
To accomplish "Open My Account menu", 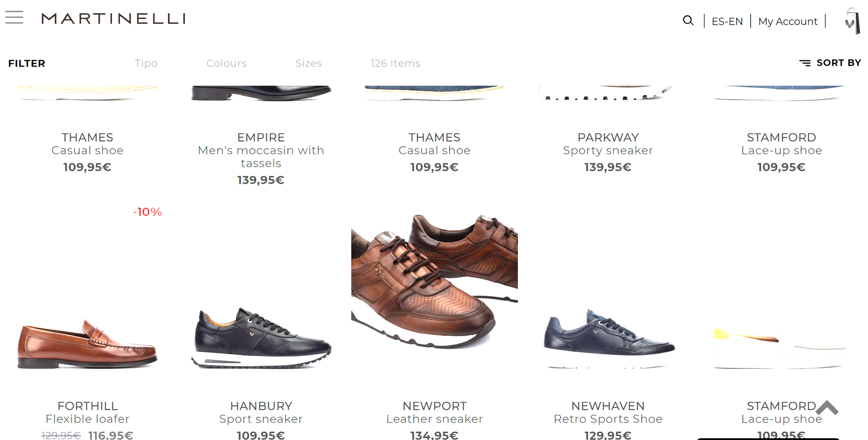I will (788, 21).
